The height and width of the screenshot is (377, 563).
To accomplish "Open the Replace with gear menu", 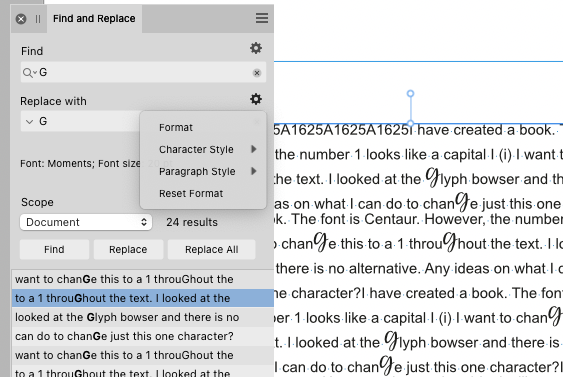I will 256,99.
